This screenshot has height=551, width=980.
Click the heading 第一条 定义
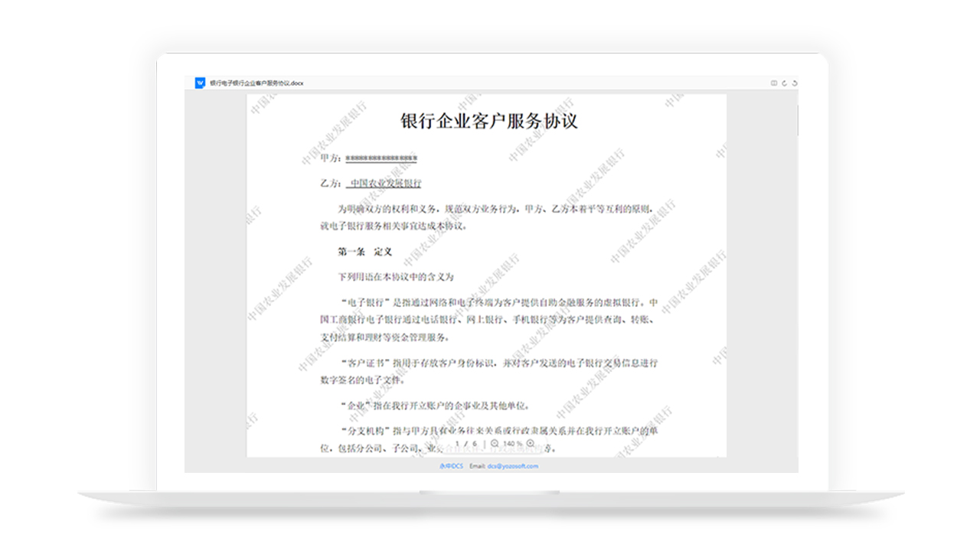365,252
